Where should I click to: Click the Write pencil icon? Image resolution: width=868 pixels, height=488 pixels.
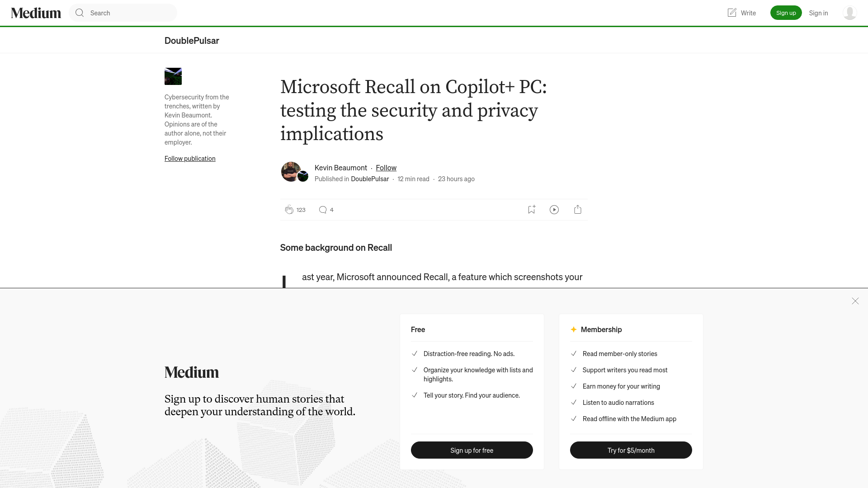click(x=732, y=13)
